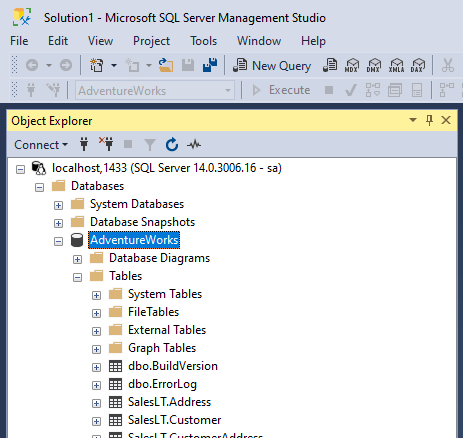Open a new DMX query
The height and width of the screenshot is (438, 463).
pyautogui.click(x=374, y=65)
